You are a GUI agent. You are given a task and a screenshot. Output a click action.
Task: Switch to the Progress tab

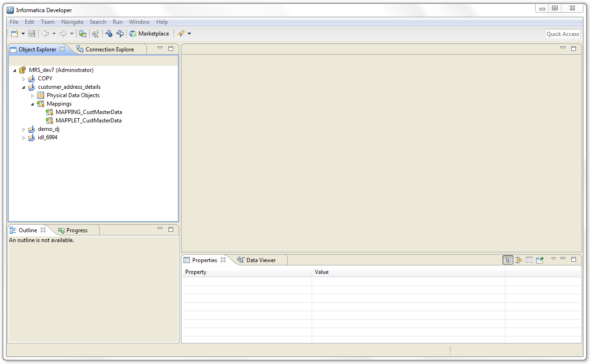coord(73,230)
